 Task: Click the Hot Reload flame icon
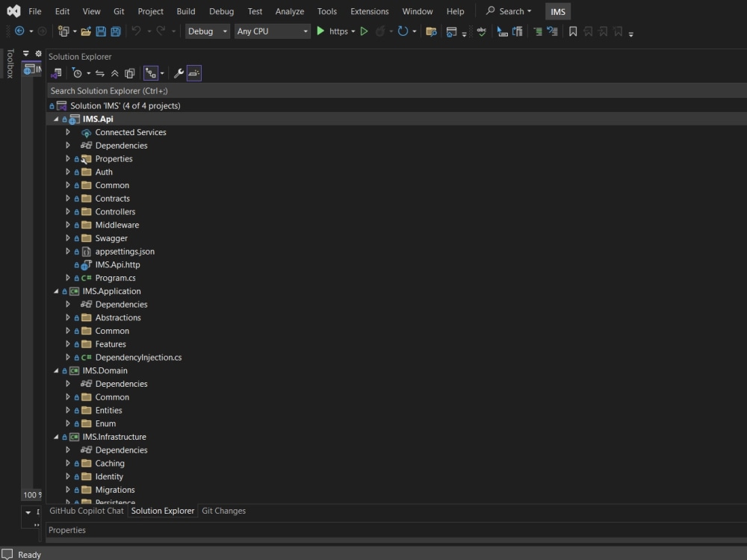[380, 31]
